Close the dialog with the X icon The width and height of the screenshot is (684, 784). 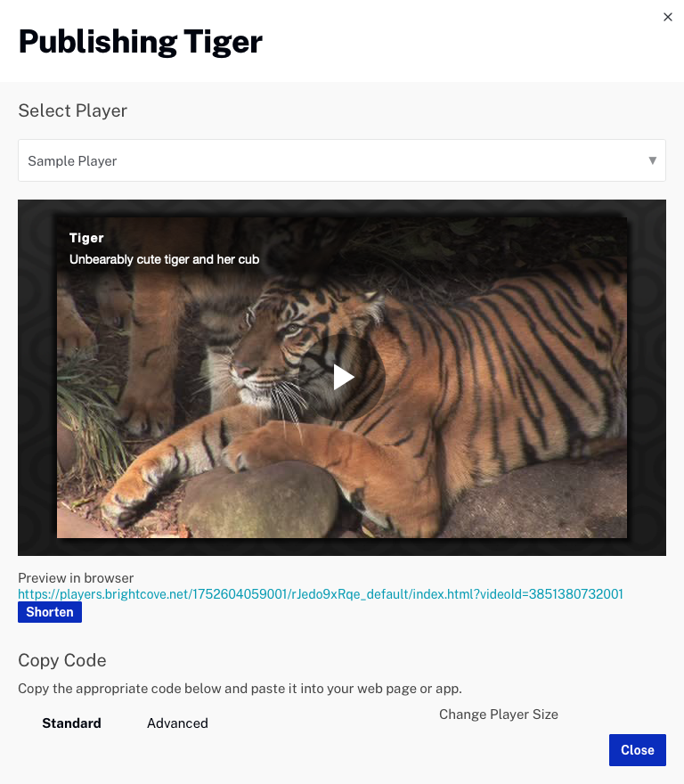[x=668, y=17]
